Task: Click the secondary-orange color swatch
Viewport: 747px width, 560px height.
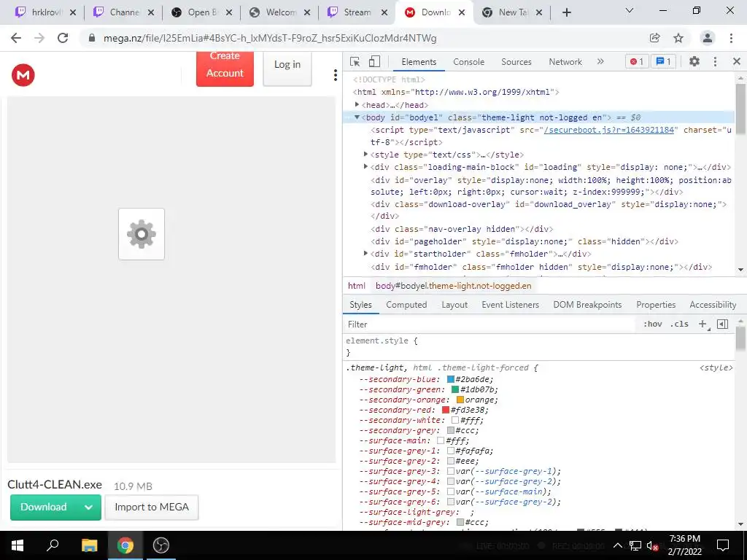Action: coord(460,400)
